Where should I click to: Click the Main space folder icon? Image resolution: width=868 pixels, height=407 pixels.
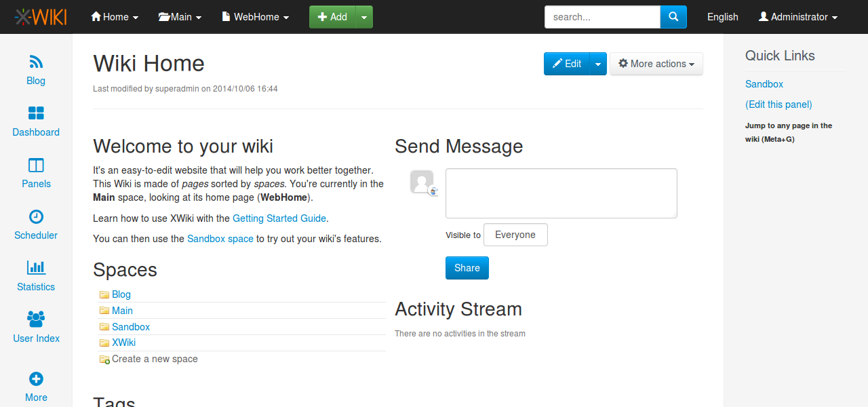(x=104, y=311)
